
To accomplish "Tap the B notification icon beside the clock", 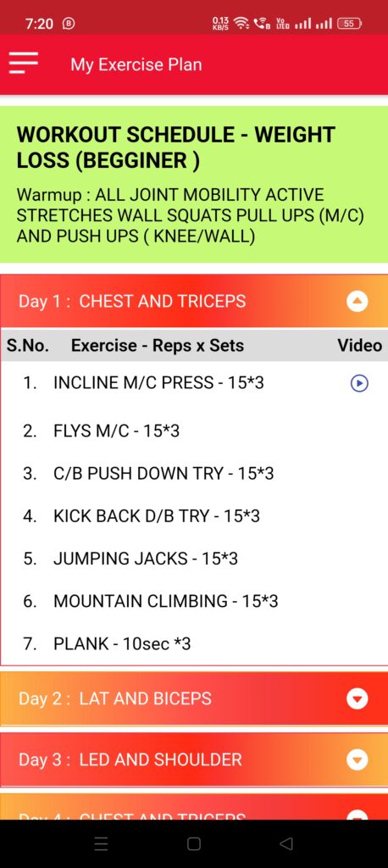I will pyautogui.click(x=69, y=24).
